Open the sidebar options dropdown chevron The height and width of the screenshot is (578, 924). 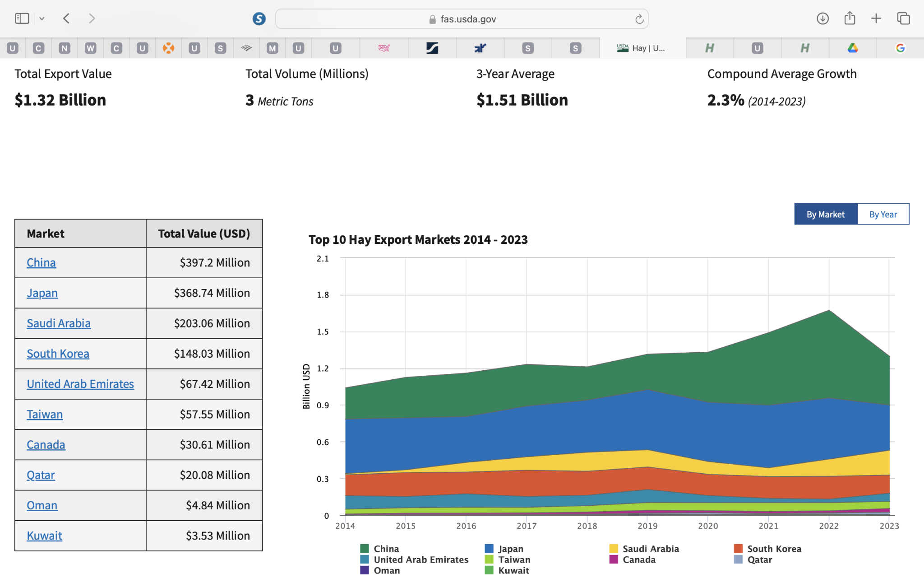42,19
